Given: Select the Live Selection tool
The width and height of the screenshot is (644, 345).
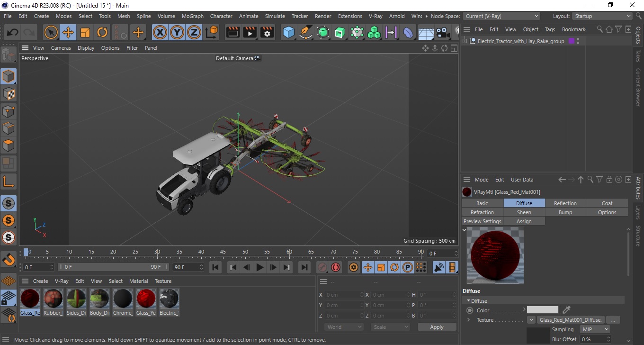Looking at the screenshot, I should pyautogui.click(x=51, y=33).
